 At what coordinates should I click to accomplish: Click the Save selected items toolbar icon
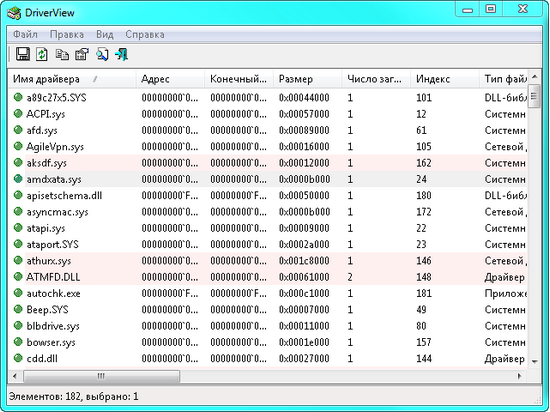(x=23, y=54)
